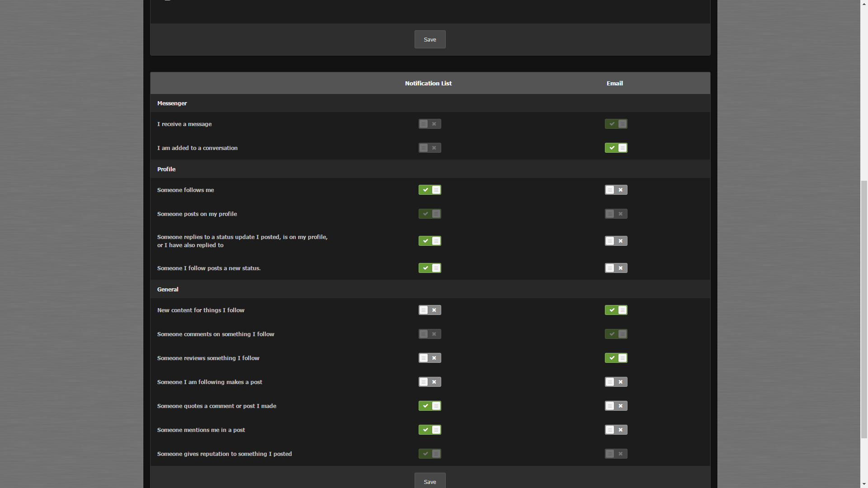
Task: Toggle Notification List for comments on something I follow
Action: click(429, 334)
